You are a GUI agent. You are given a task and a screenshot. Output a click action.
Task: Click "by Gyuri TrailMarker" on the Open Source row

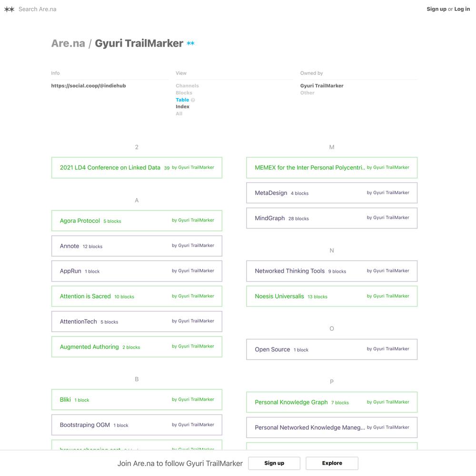388,349
